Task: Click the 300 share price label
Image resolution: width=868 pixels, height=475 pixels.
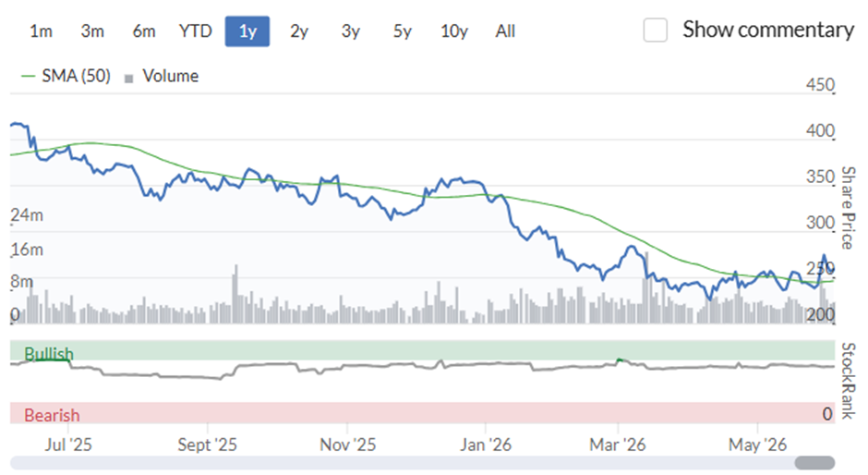Action: point(820,223)
